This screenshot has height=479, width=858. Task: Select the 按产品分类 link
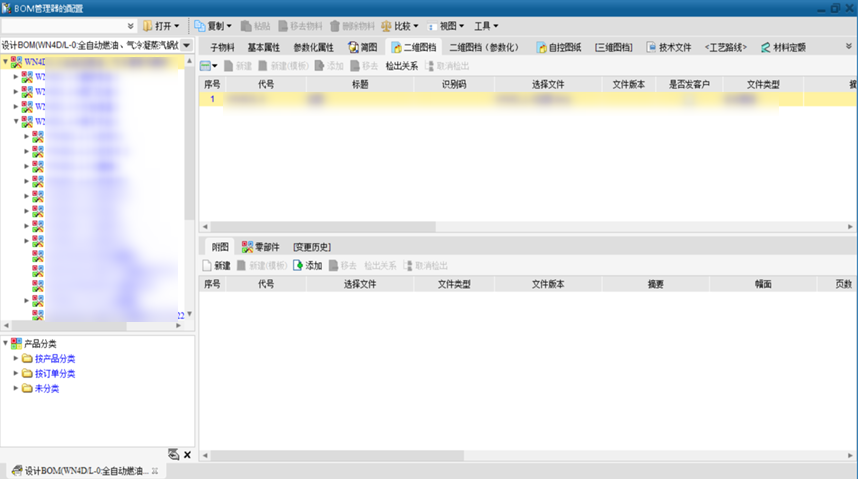pyautogui.click(x=55, y=359)
